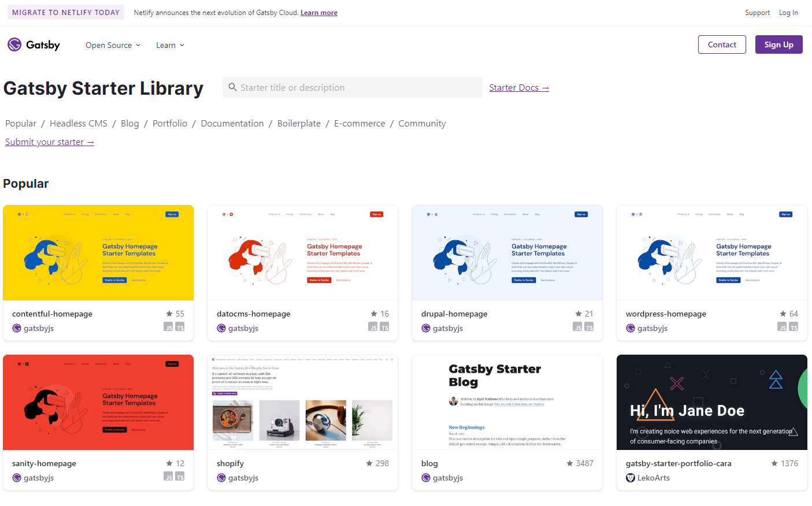Select the Headless CMS category
This screenshot has height=506, width=812.
point(79,123)
